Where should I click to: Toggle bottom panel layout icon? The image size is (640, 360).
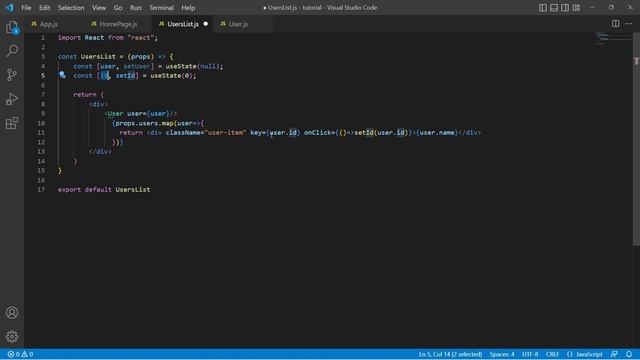(x=554, y=7)
